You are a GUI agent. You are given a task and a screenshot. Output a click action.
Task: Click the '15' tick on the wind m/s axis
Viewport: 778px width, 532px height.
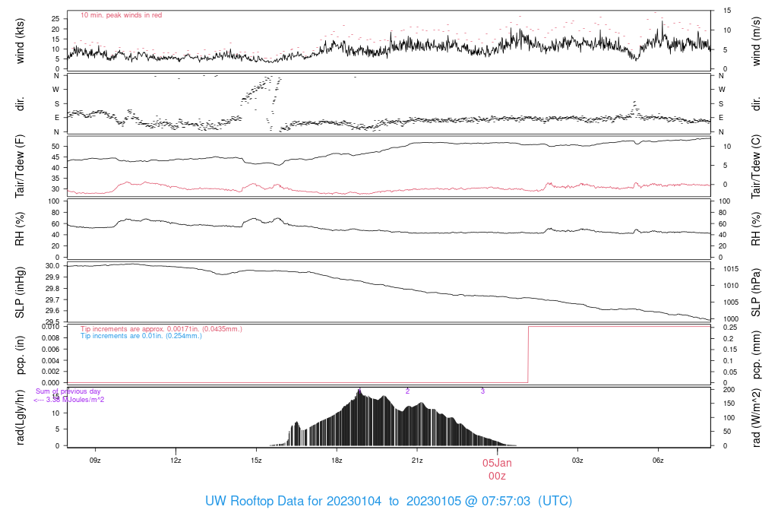click(727, 11)
